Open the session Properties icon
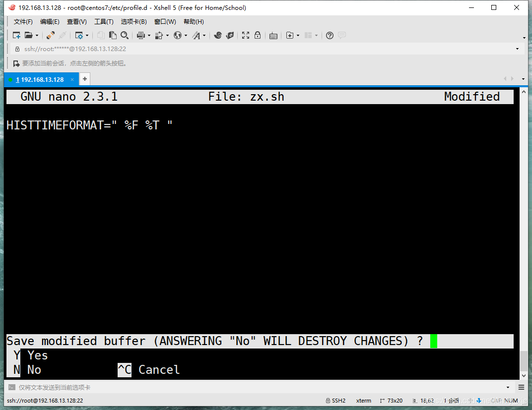 [79, 35]
